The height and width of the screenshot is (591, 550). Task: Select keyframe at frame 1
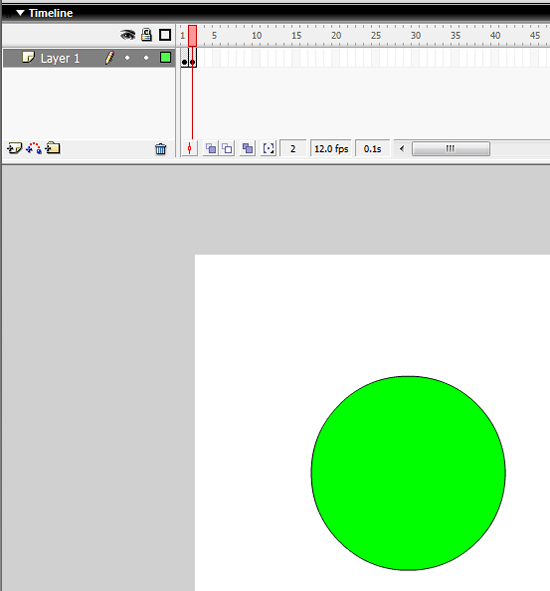click(x=184, y=58)
